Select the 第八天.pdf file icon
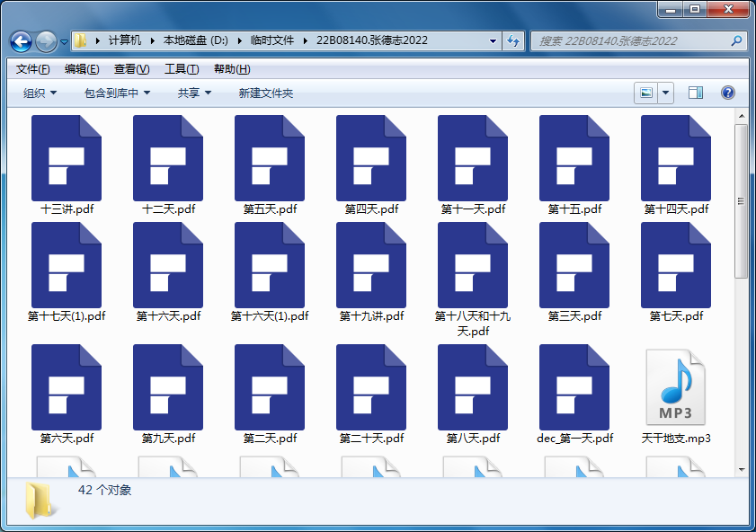This screenshot has height=532, width=756. pyautogui.click(x=473, y=387)
